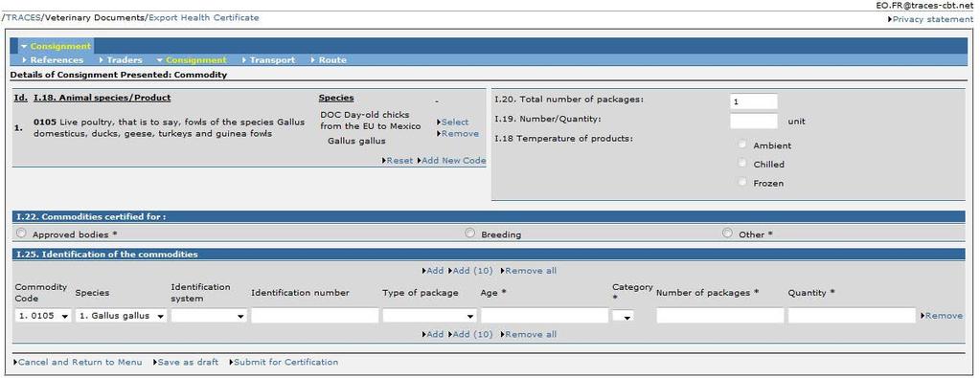This screenshot has height=378, width=980.
Task: Open the Route tab
Action: coord(331,60)
